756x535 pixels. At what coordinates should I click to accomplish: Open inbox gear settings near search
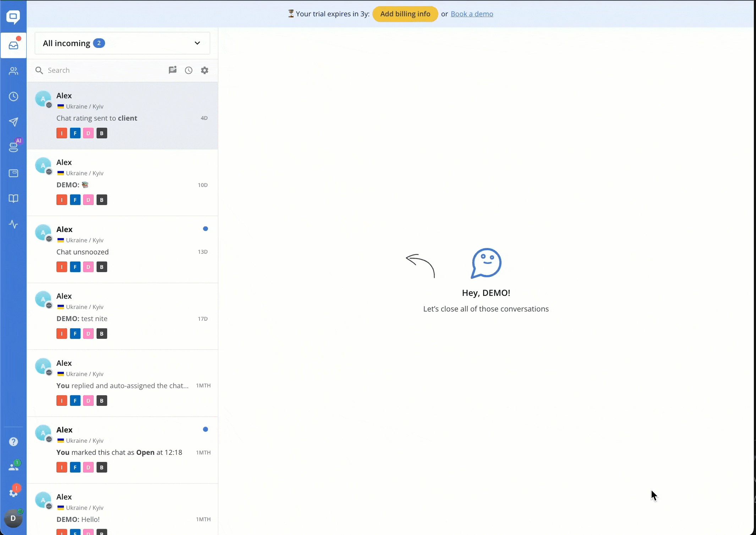coord(204,70)
